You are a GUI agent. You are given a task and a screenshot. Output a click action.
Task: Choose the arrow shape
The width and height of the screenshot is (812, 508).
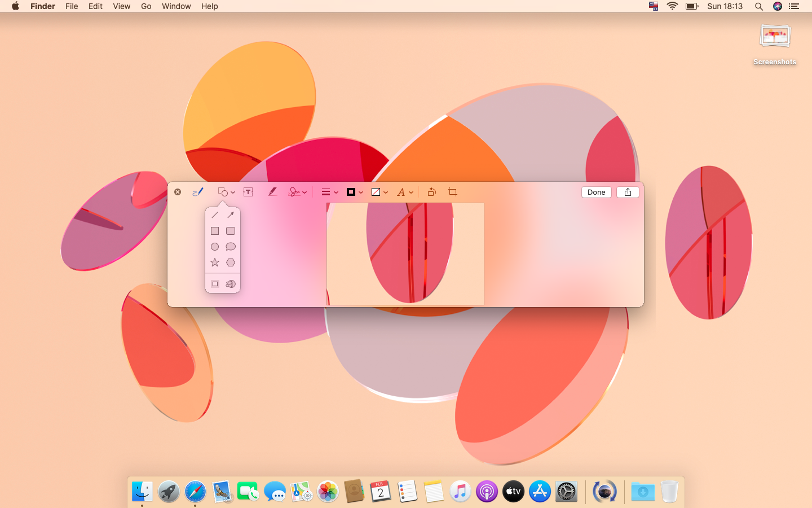[x=231, y=215]
